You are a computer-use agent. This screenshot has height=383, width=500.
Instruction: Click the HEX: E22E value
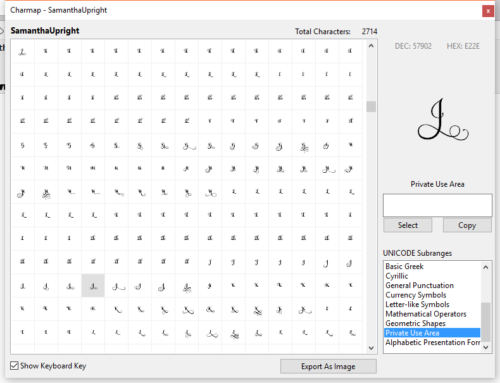[463, 46]
